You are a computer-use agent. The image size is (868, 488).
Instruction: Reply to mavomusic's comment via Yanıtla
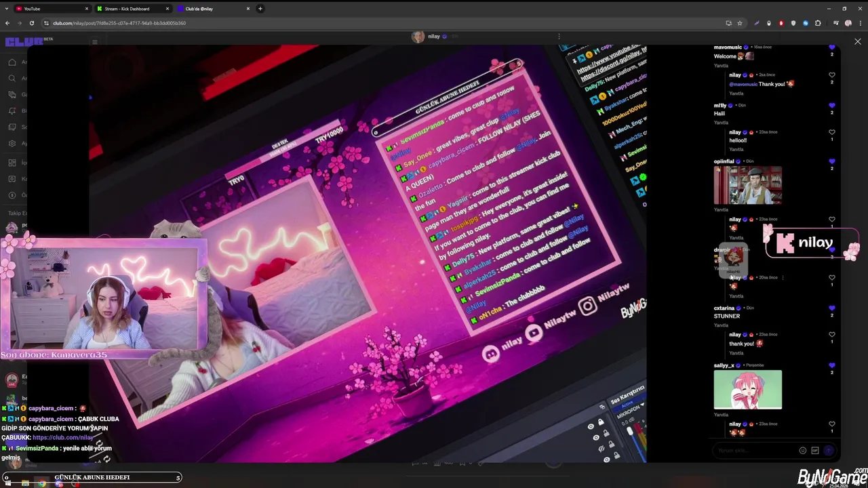[x=721, y=66]
